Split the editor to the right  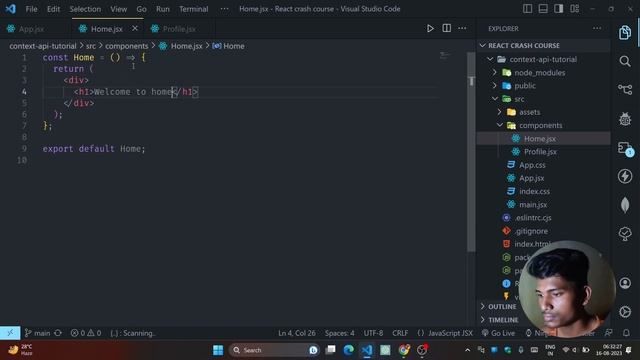click(x=447, y=28)
